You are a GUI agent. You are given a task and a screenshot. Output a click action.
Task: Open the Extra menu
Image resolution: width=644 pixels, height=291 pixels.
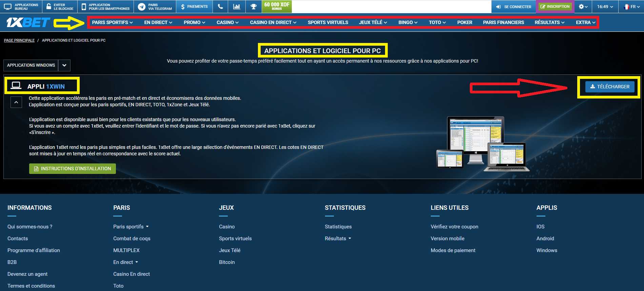click(x=585, y=22)
